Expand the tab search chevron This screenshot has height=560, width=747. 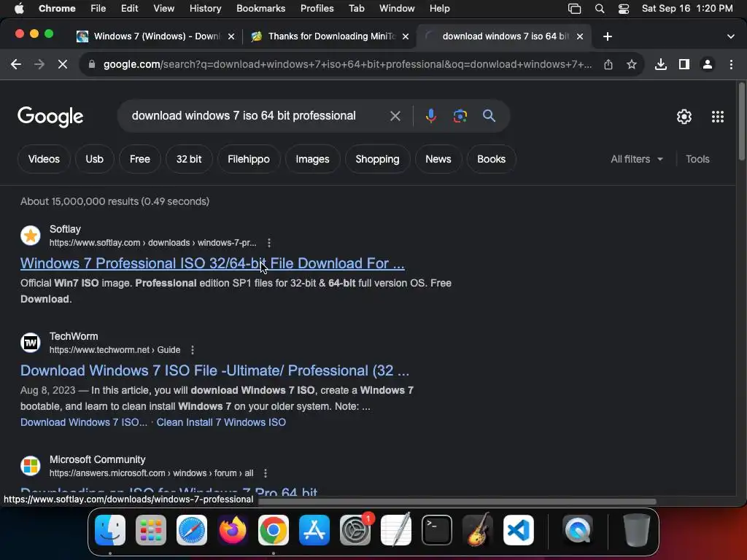[x=731, y=36]
